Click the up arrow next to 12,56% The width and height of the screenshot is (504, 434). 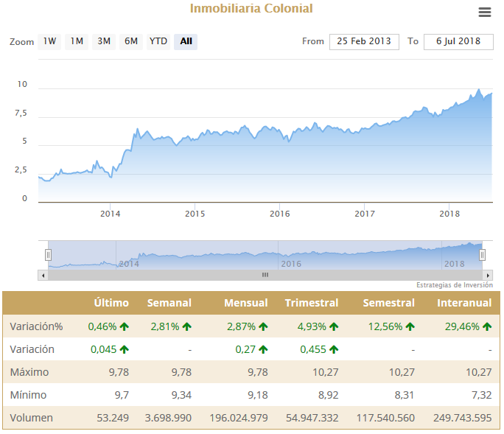click(x=410, y=326)
